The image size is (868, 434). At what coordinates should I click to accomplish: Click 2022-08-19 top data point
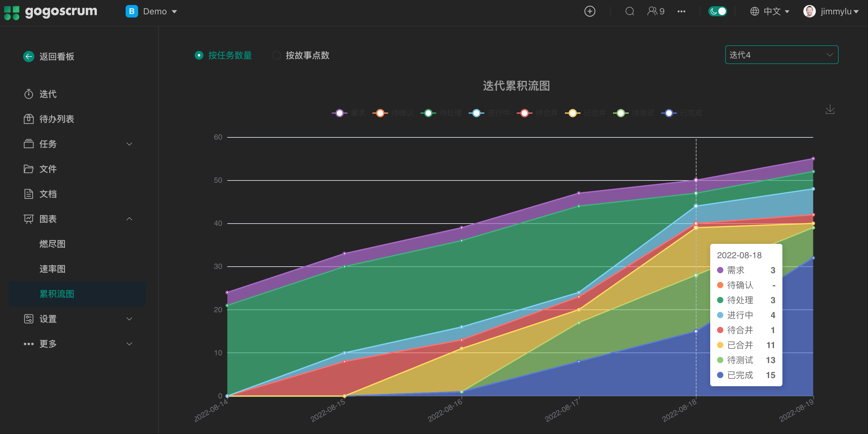pyautogui.click(x=813, y=159)
